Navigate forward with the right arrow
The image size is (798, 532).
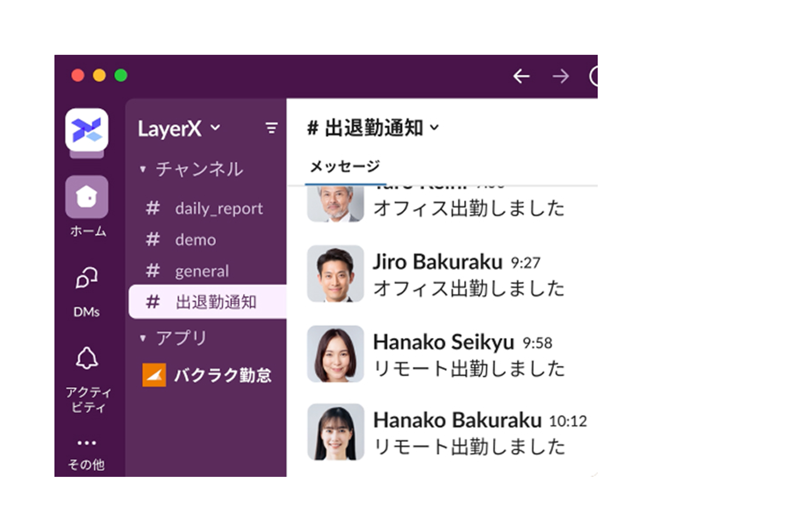pos(560,76)
